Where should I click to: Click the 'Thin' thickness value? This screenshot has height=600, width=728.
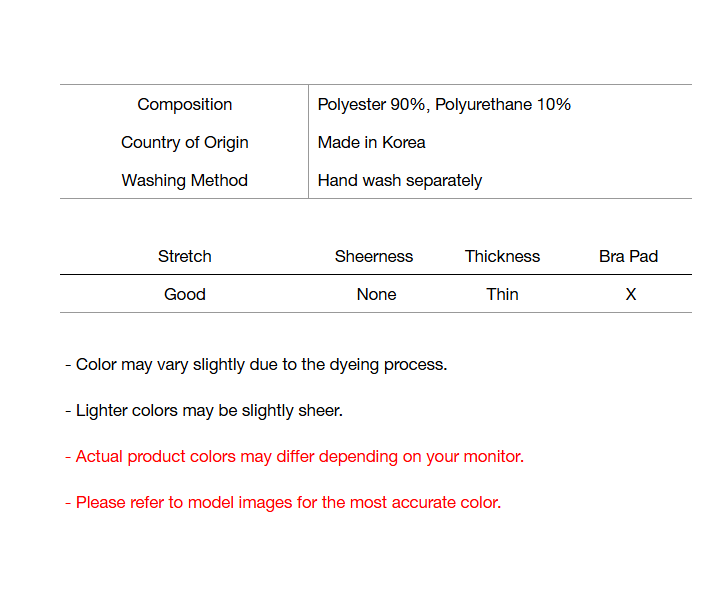coord(502,294)
